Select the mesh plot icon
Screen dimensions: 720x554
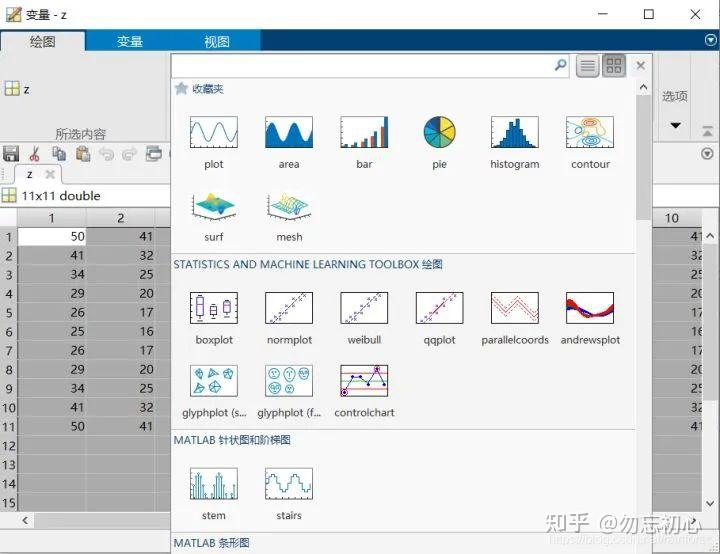(289, 205)
